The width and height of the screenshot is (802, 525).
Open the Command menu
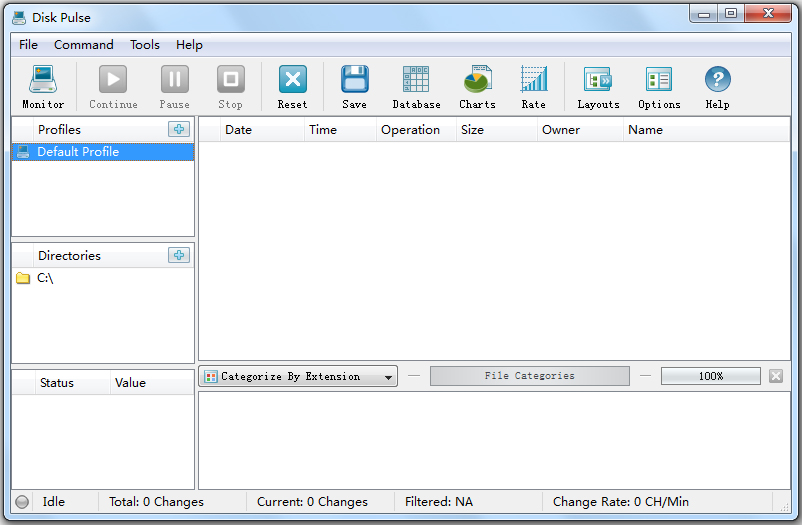pyautogui.click(x=84, y=45)
